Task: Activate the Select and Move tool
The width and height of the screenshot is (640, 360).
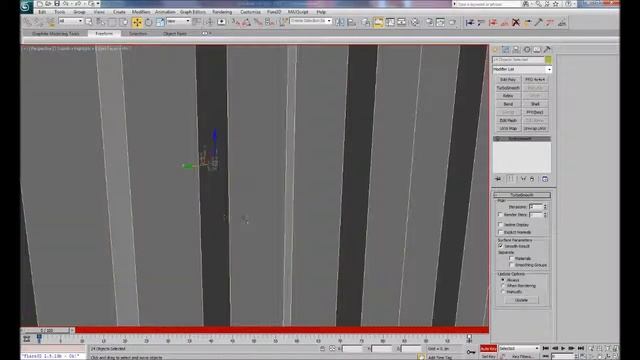Action: [137, 22]
